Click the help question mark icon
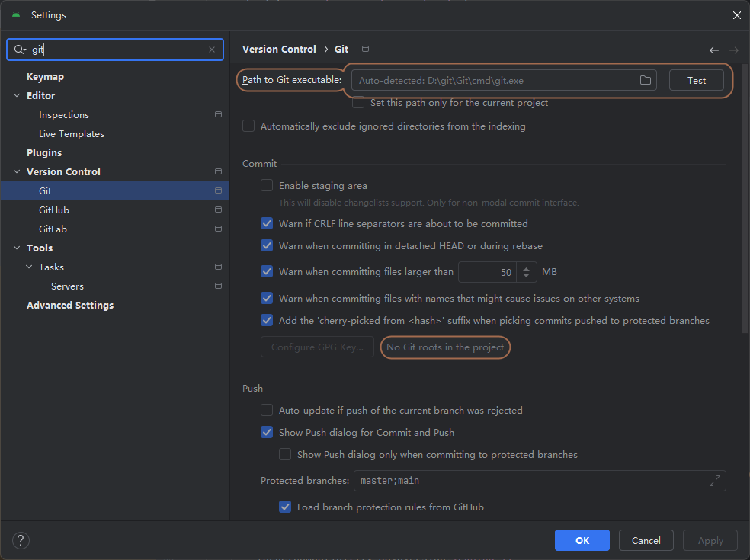 [21, 540]
